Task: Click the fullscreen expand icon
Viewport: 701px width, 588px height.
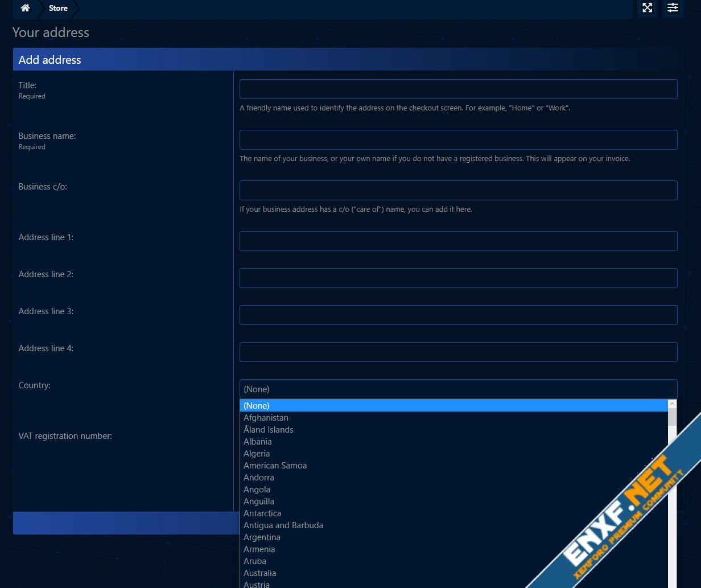Action: [647, 8]
